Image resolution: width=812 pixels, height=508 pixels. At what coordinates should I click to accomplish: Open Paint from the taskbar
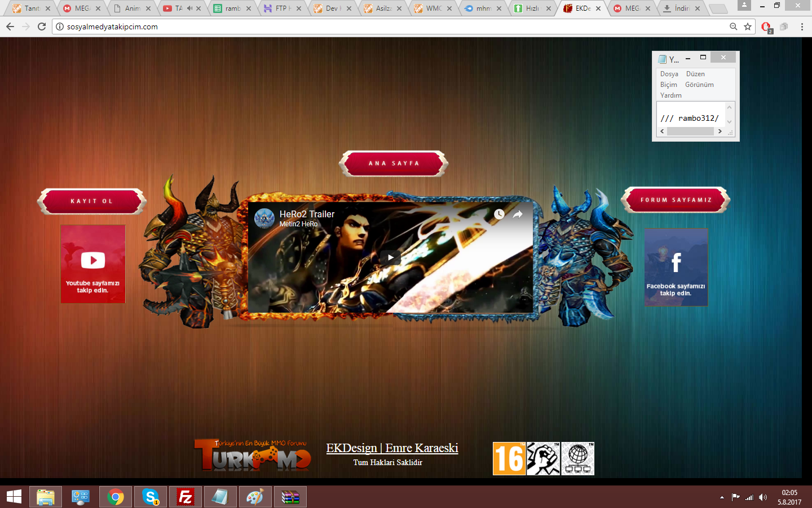point(255,497)
